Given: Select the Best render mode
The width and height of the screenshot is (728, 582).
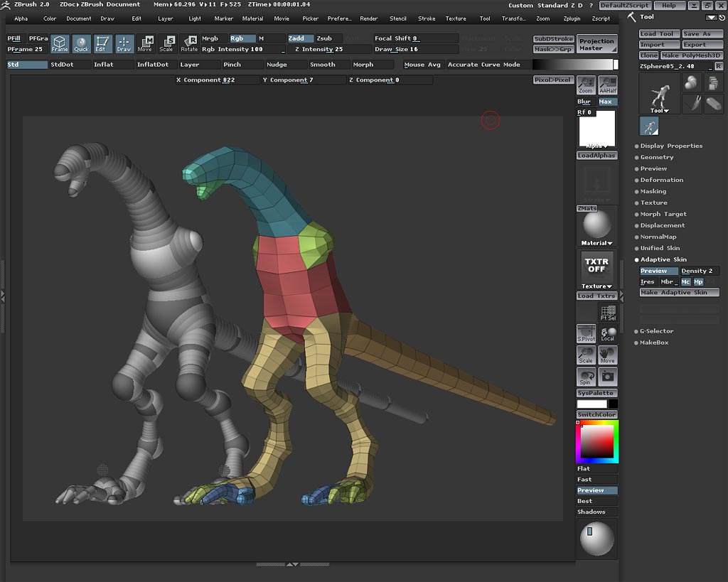Looking at the screenshot, I should pyautogui.click(x=596, y=501).
